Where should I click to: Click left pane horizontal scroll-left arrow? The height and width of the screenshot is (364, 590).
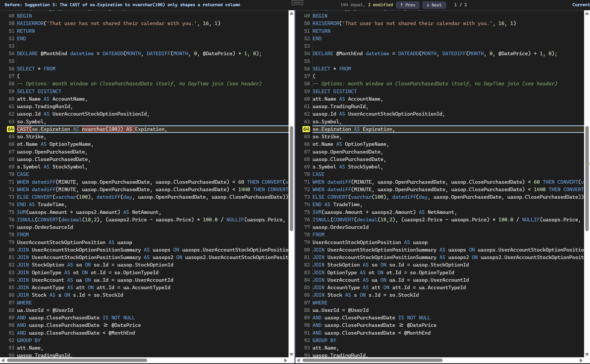(3, 360)
